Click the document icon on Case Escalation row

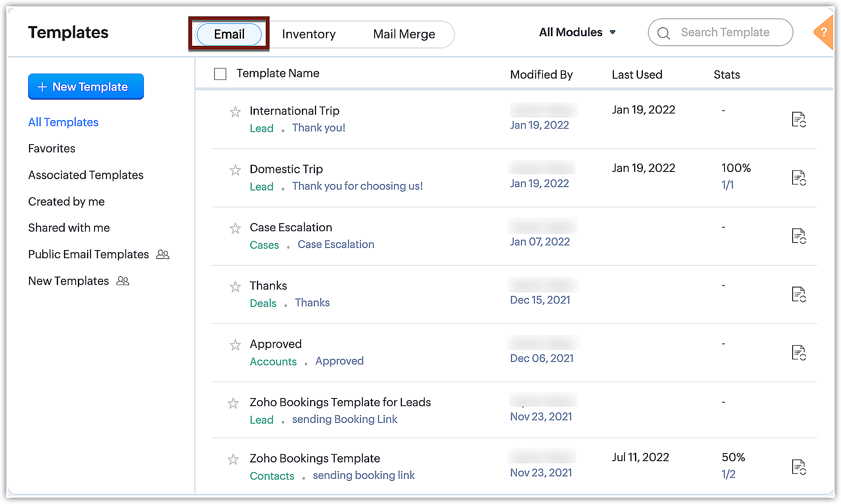click(798, 236)
